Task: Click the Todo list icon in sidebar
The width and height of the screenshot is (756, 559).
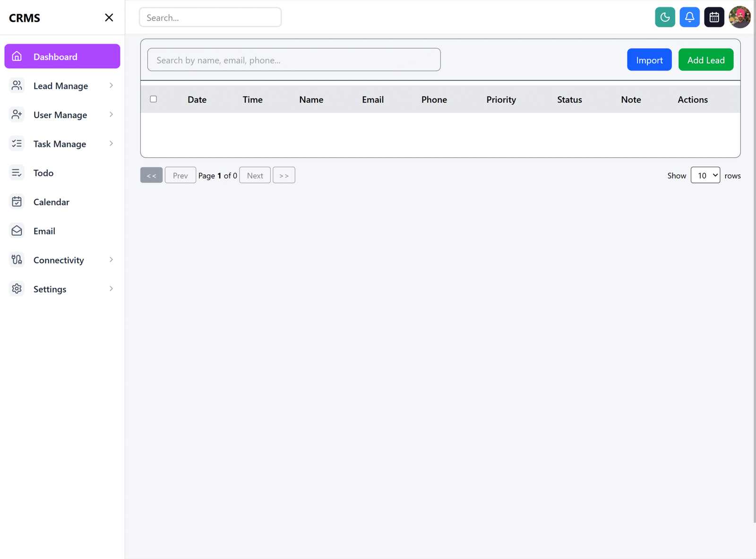Action: coord(17,173)
